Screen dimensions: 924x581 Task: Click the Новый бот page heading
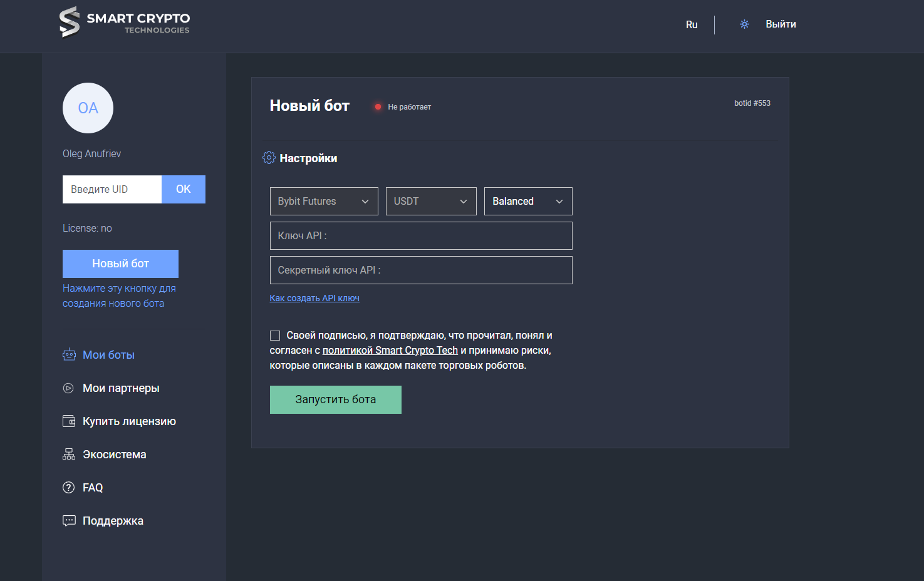click(309, 106)
